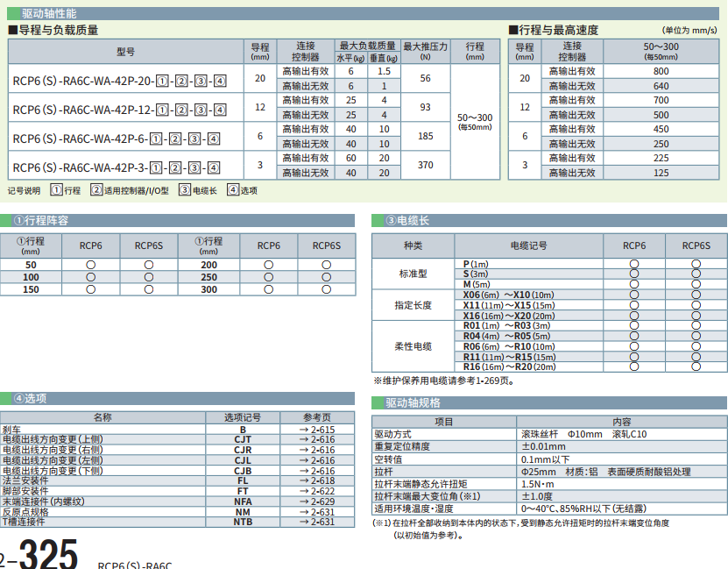Click option code CJB
The image size is (728, 569).
point(243,471)
